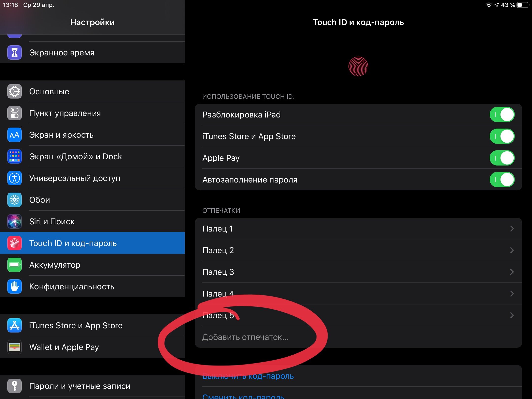The width and height of the screenshot is (532, 399).
Task: Open Wallet и Apple Pay settings
Action: click(92, 347)
